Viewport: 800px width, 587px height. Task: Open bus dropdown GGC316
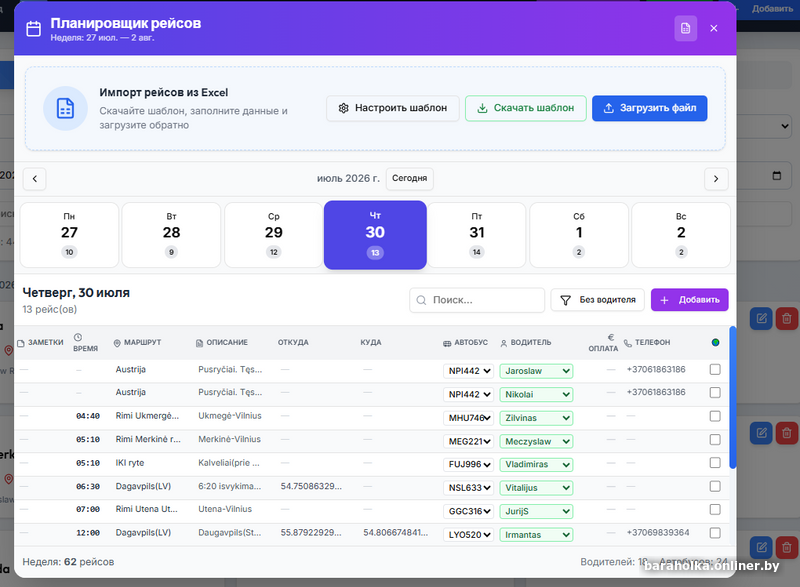click(468, 511)
